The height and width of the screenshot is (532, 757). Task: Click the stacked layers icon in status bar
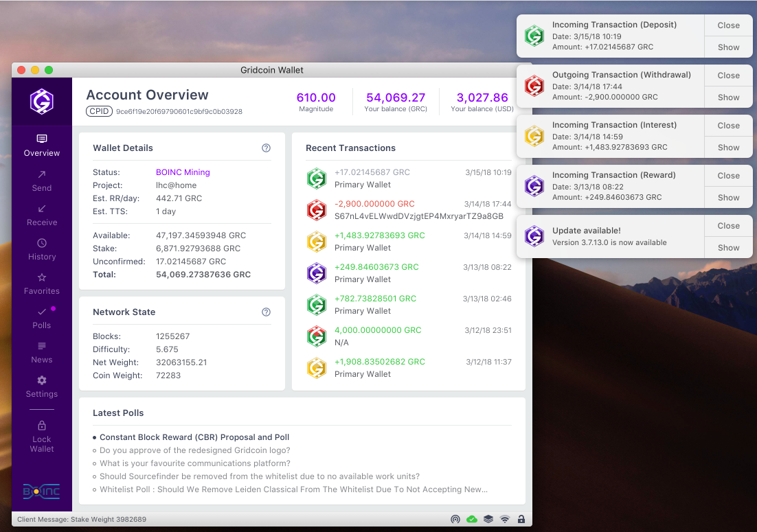point(488,520)
